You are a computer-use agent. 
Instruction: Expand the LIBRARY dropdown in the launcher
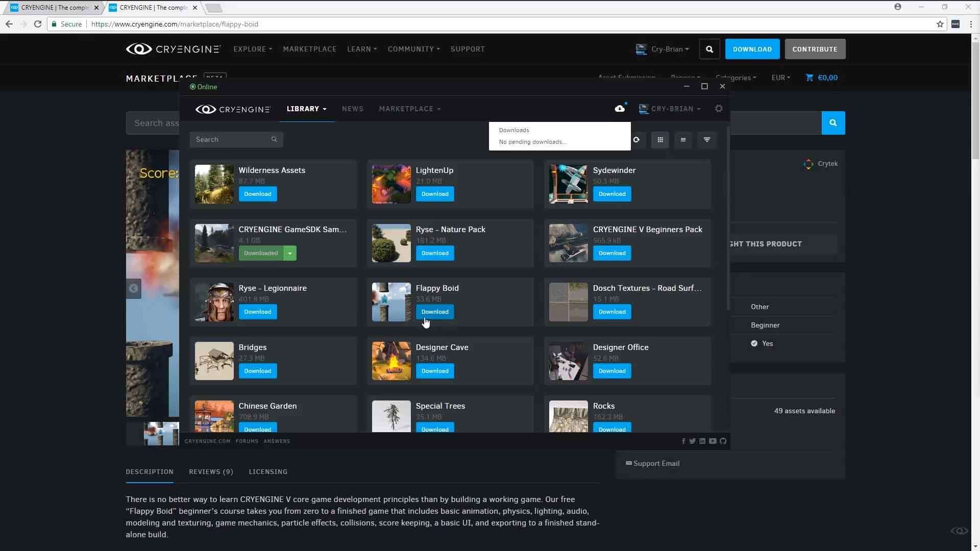306,109
